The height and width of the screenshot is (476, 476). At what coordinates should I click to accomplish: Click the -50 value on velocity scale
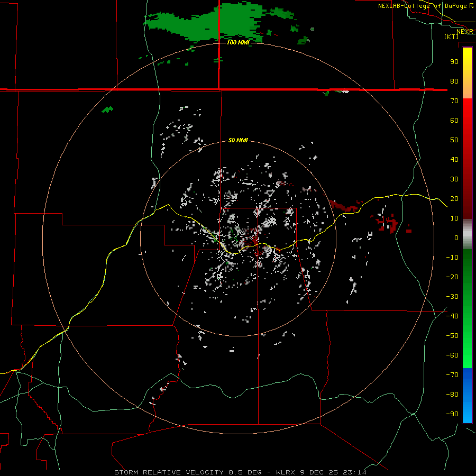coord(452,336)
